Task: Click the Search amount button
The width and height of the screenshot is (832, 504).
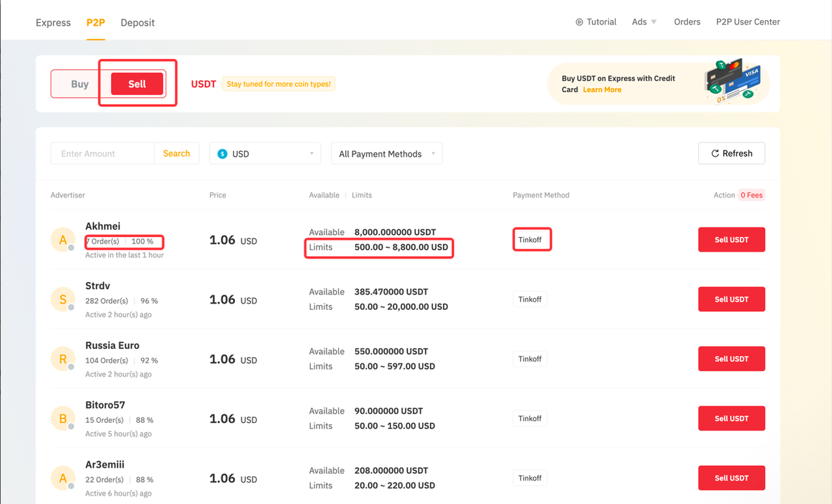Action: click(x=176, y=153)
